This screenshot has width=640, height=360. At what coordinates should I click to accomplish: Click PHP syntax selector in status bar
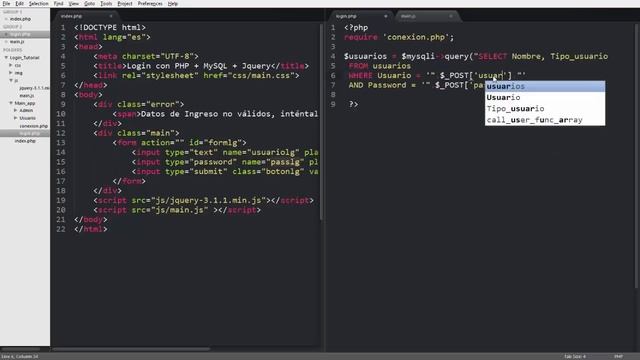coord(618,356)
